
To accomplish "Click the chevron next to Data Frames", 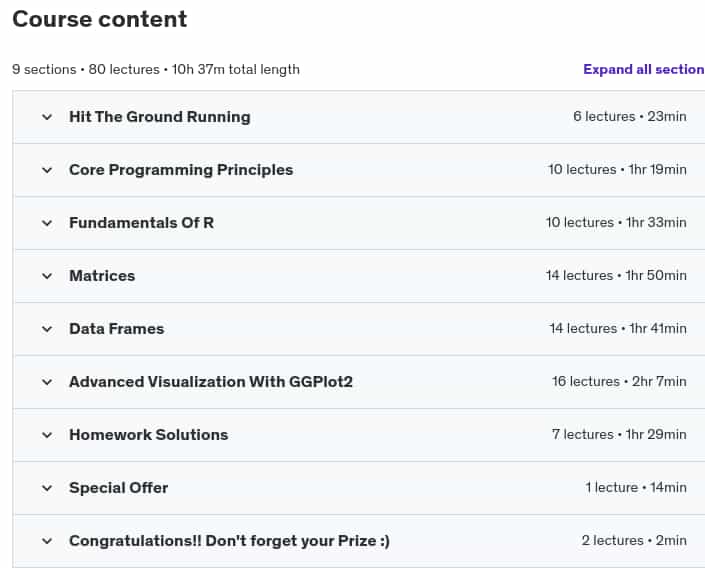I will click(x=47, y=329).
